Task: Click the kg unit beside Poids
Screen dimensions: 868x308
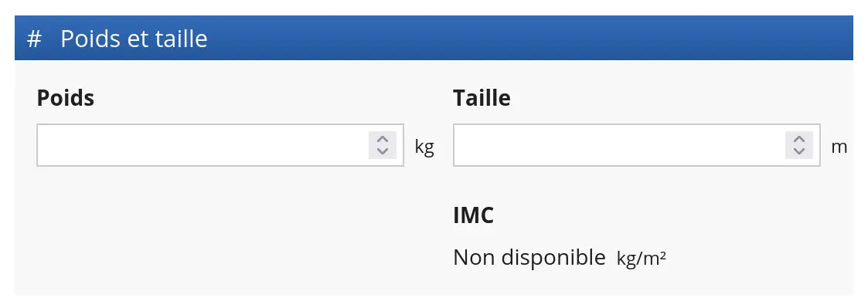Action: [424, 147]
